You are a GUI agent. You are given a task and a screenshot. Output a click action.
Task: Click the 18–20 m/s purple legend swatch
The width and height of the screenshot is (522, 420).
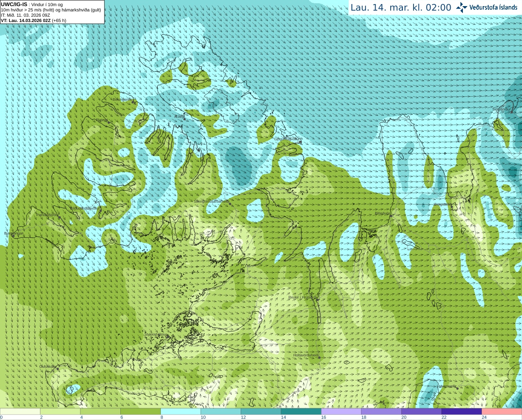tap(381, 411)
